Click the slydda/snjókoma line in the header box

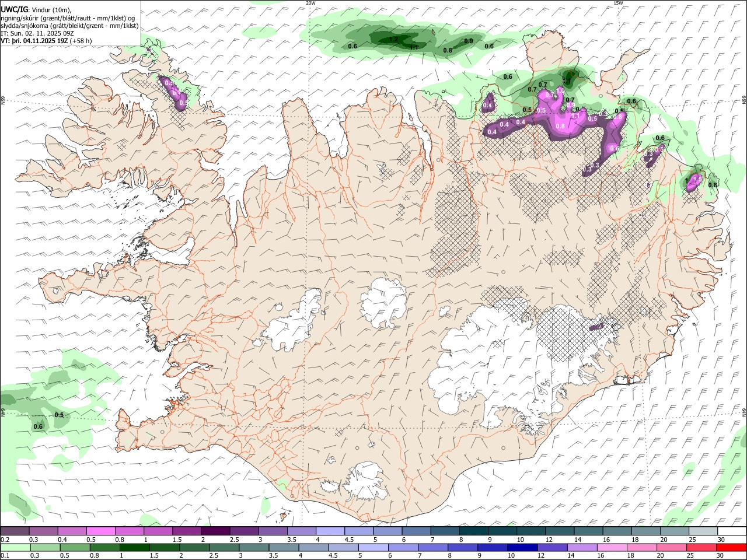[70, 26]
